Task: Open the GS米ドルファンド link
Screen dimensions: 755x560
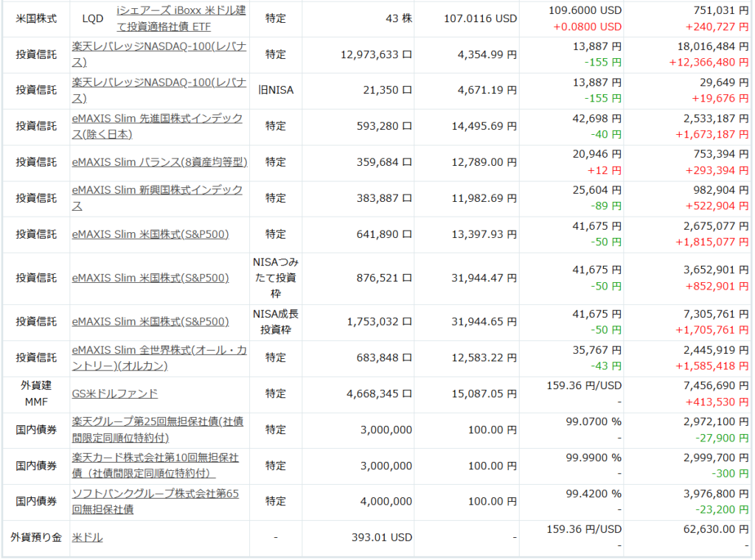Action: (x=115, y=394)
